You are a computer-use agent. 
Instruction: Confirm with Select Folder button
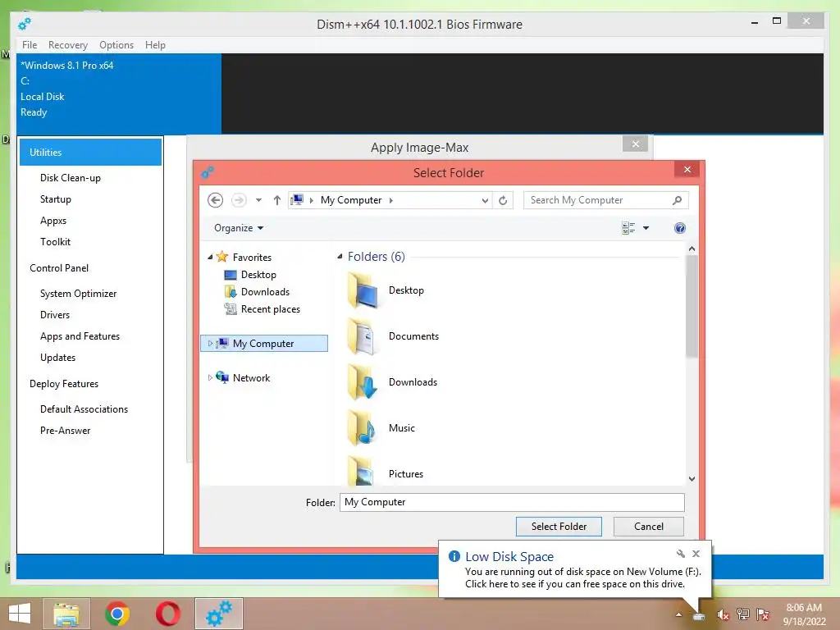[x=559, y=527]
